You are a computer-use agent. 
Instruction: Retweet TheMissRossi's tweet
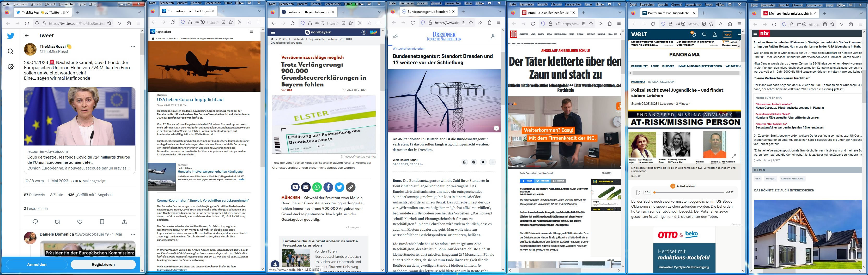(57, 222)
